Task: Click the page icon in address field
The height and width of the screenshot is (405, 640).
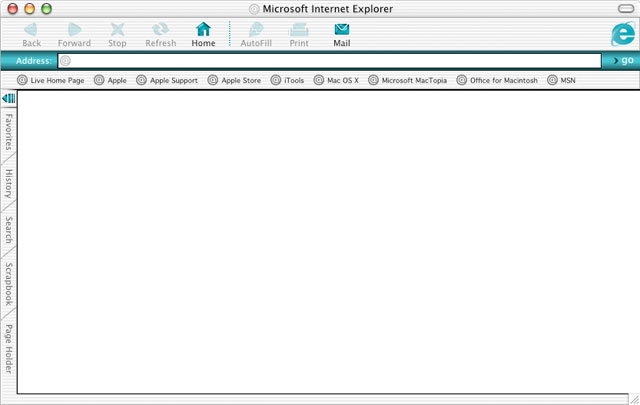Action: (x=65, y=61)
